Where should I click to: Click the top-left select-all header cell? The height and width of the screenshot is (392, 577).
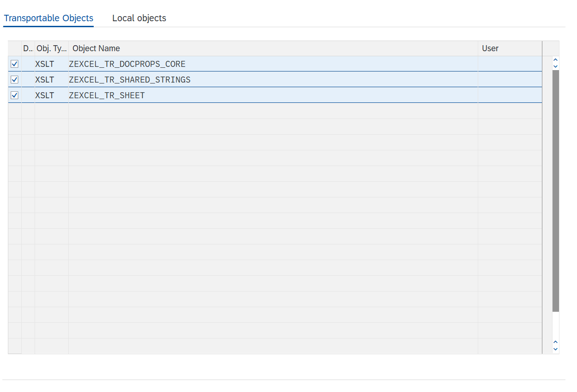click(14, 48)
